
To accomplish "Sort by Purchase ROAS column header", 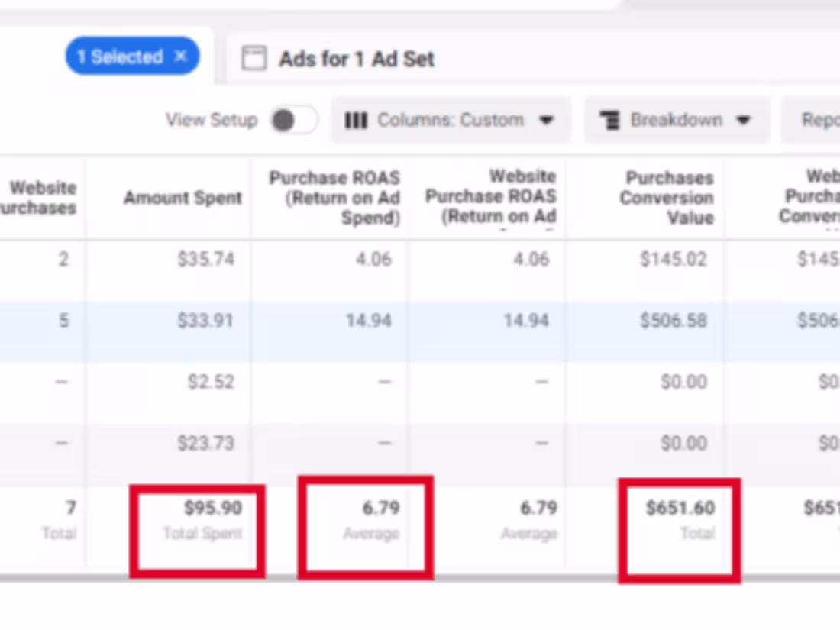I will pyautogui.click(x=334, y=198).
